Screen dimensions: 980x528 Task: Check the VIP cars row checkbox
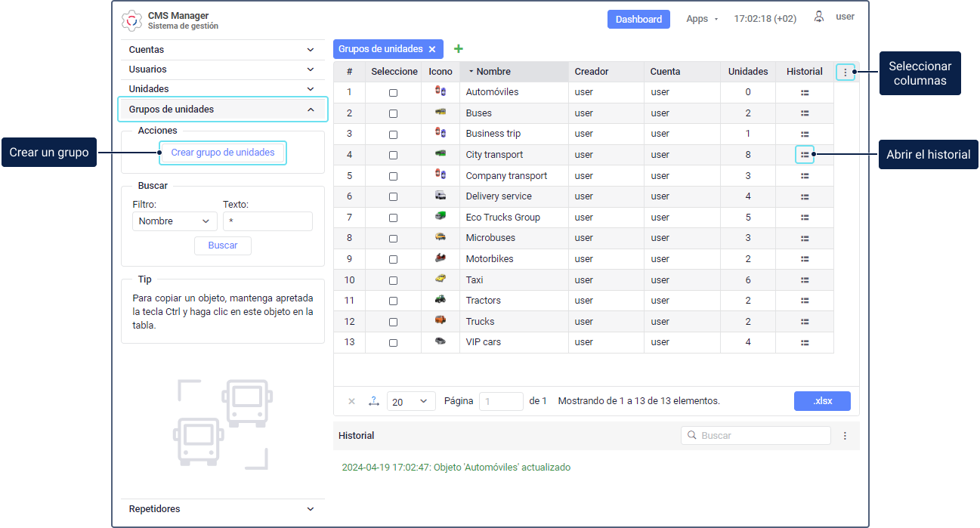pos(393,342)
